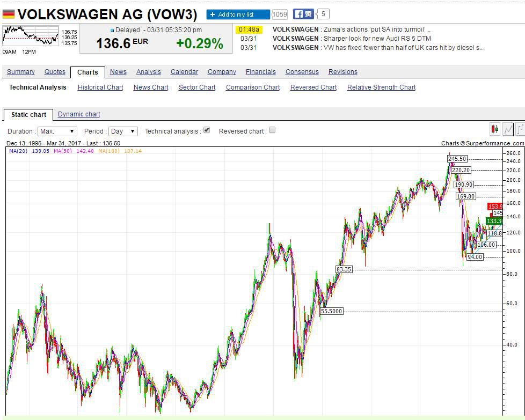Click the 169.80 price level label
Viewport: 525px width, 420px height.
coord(466,196)
